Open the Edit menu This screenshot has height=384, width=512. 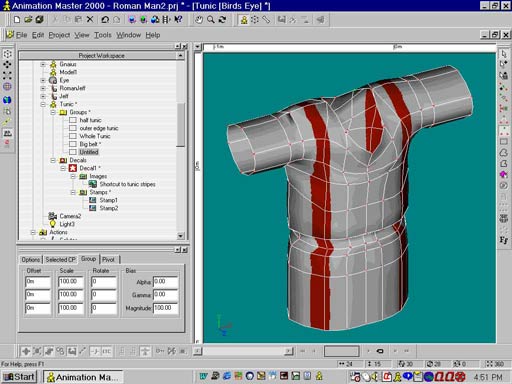pos(38,35)
